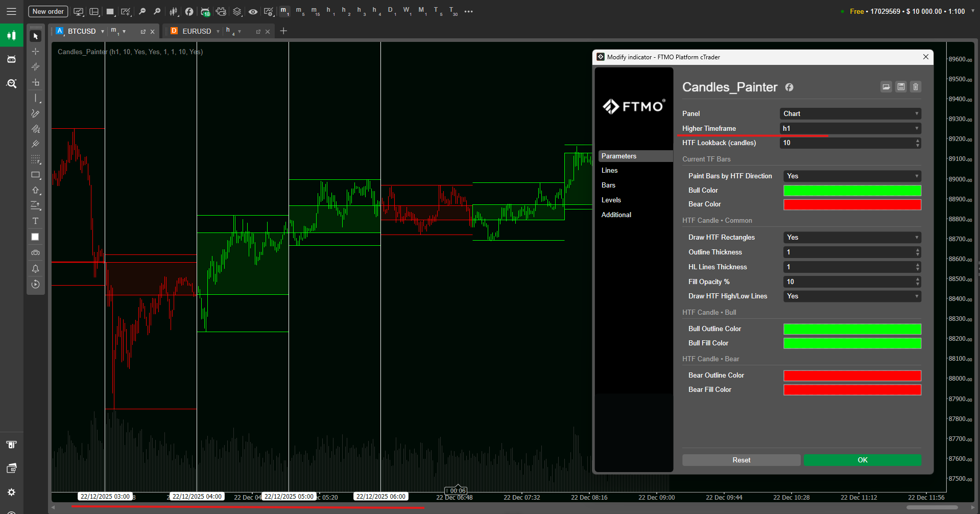Open price alert bell tool

coord(35,269)
